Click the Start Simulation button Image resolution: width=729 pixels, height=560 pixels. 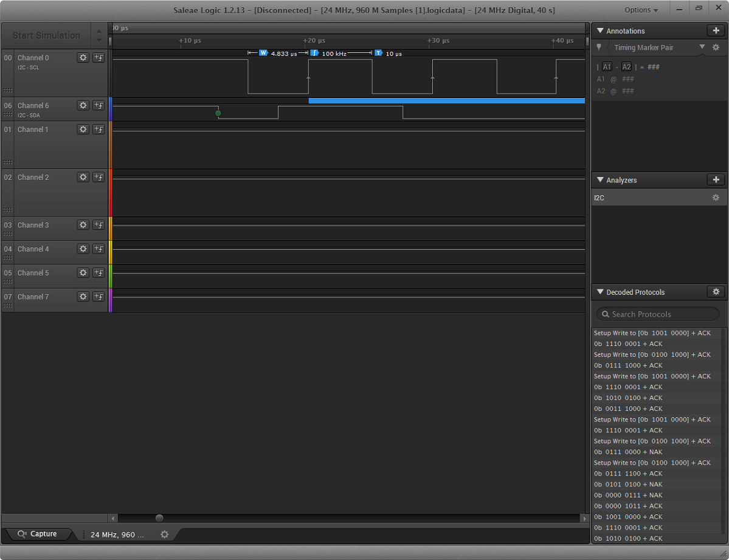46,35
